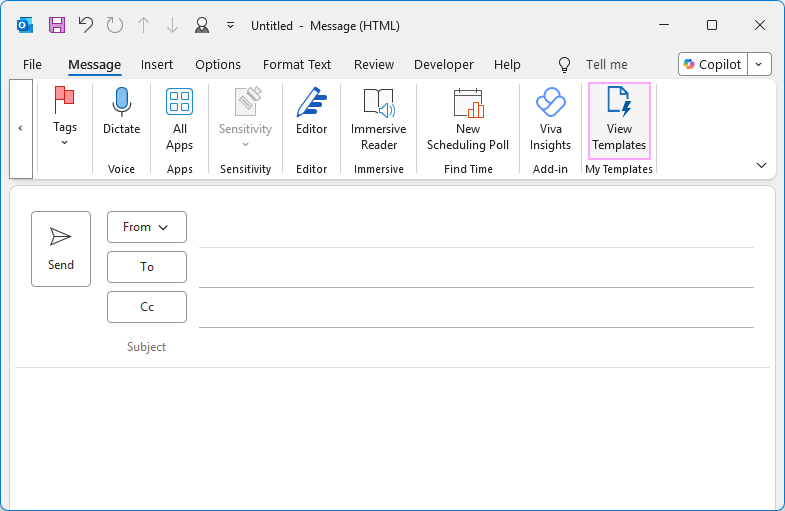Screen dimensions: 785x511
Task: Switch to the Format Text tab
Action: click(297, 65)
